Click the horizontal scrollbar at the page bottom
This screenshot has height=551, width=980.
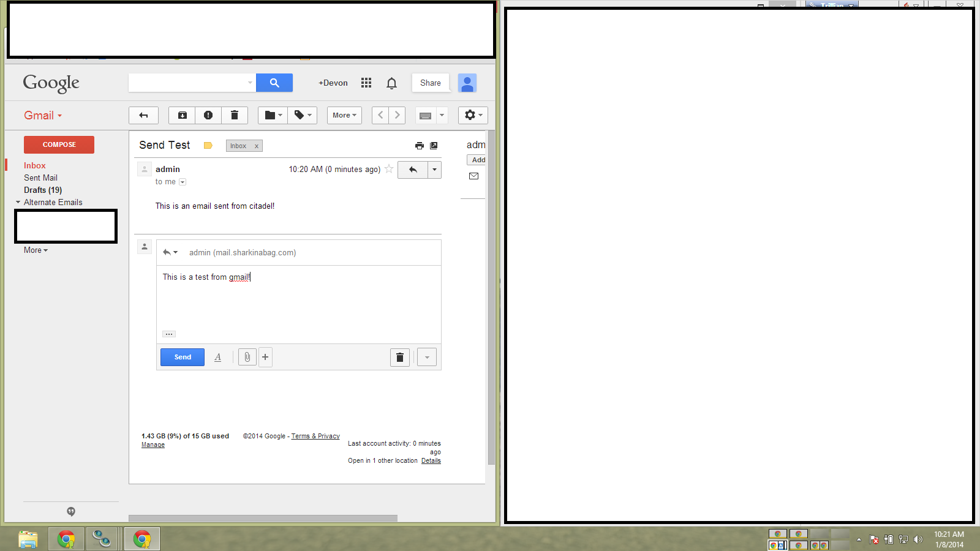(263, 518)
